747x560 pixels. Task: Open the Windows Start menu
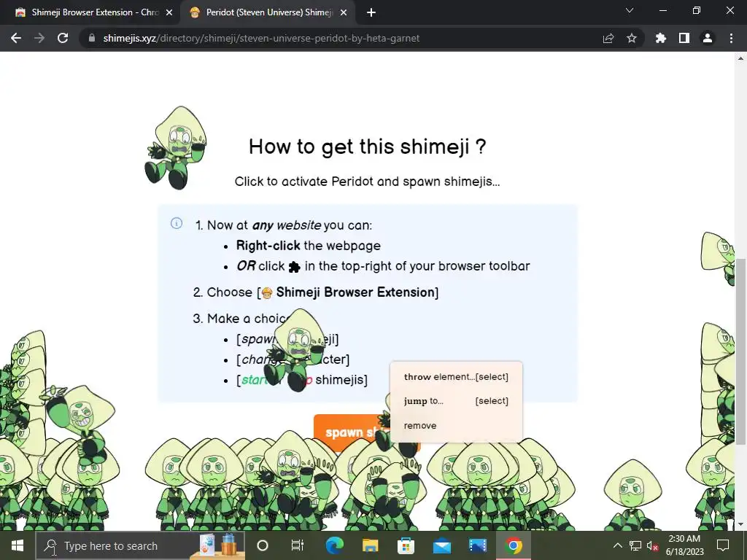[18, 545]
